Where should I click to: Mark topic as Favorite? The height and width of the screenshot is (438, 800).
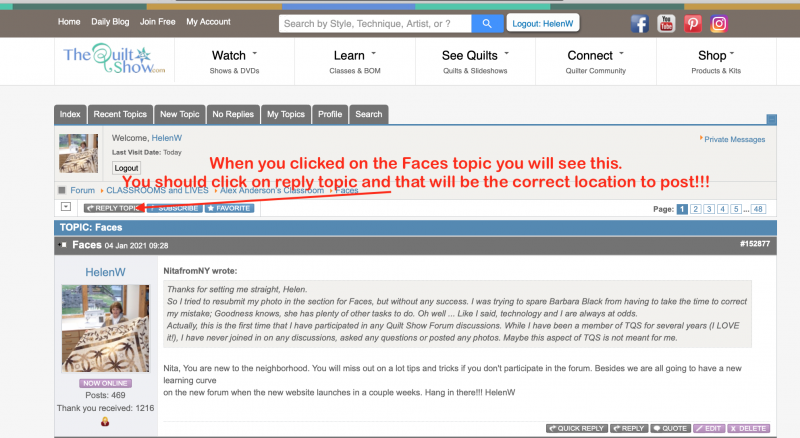coord(229,208)
